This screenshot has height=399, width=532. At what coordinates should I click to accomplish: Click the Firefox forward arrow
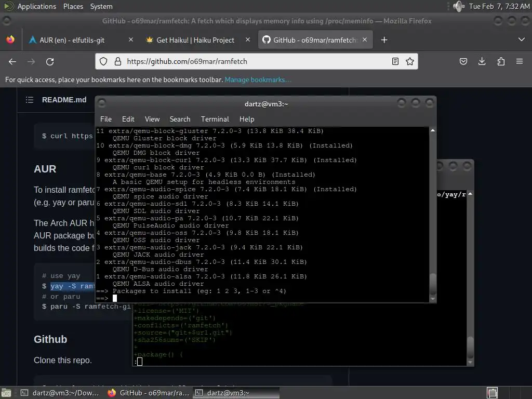click(x=31, y=62)
